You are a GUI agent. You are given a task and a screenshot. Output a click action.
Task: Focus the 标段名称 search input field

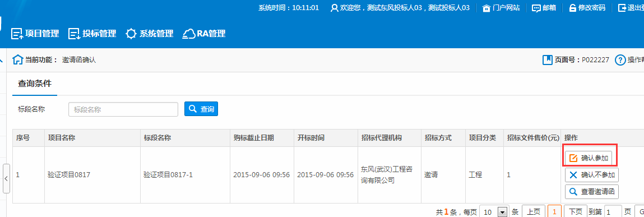(123, 109)
